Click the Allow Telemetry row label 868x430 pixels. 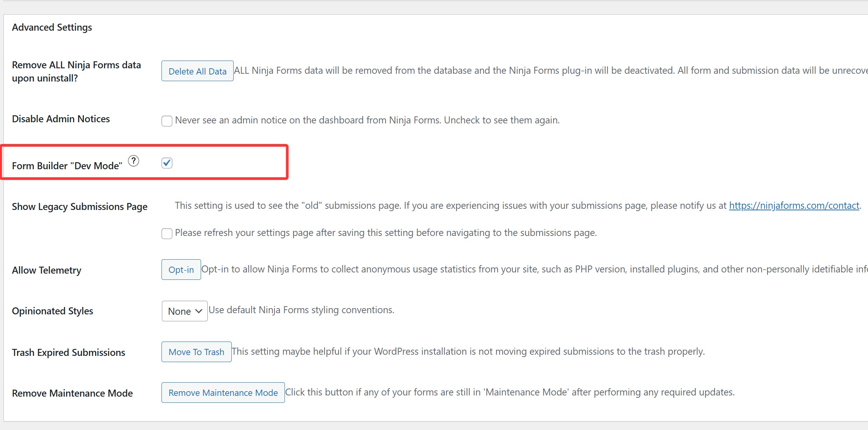tap(47, 270)
